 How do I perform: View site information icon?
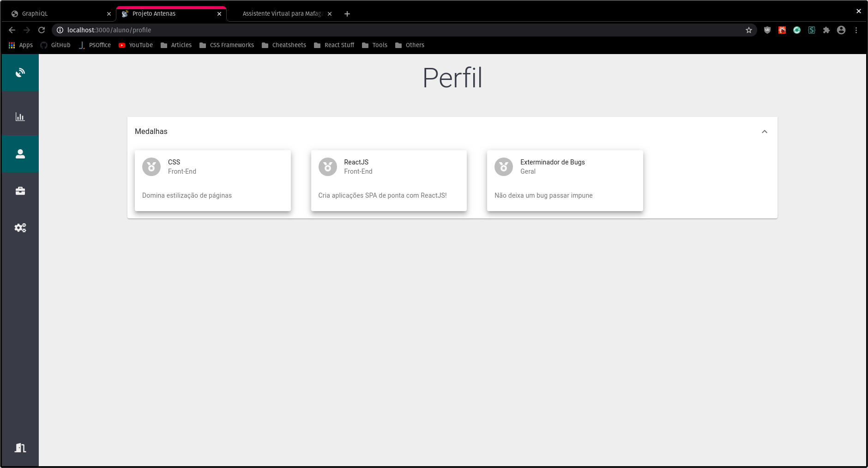coord(60,30)
